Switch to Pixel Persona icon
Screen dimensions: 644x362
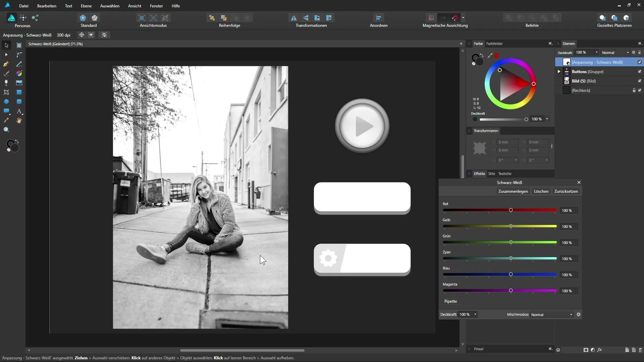23,18
